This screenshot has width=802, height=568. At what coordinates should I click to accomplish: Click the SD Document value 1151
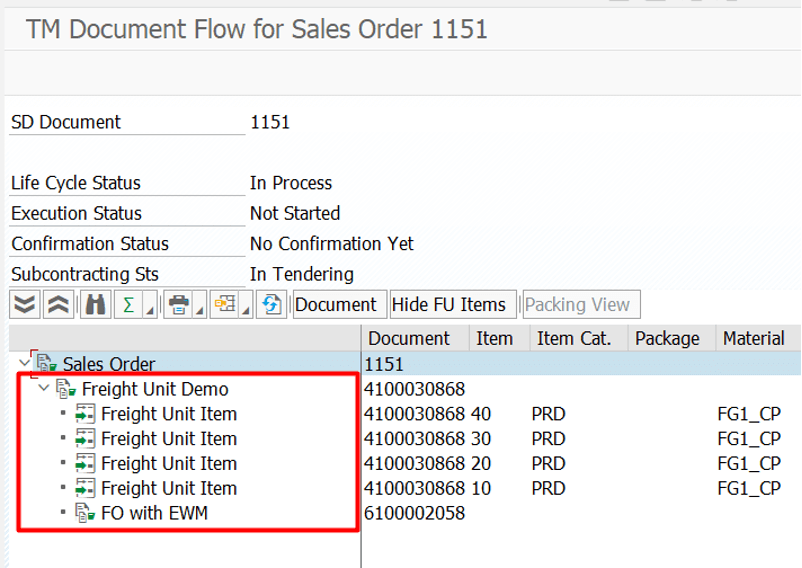270,122
